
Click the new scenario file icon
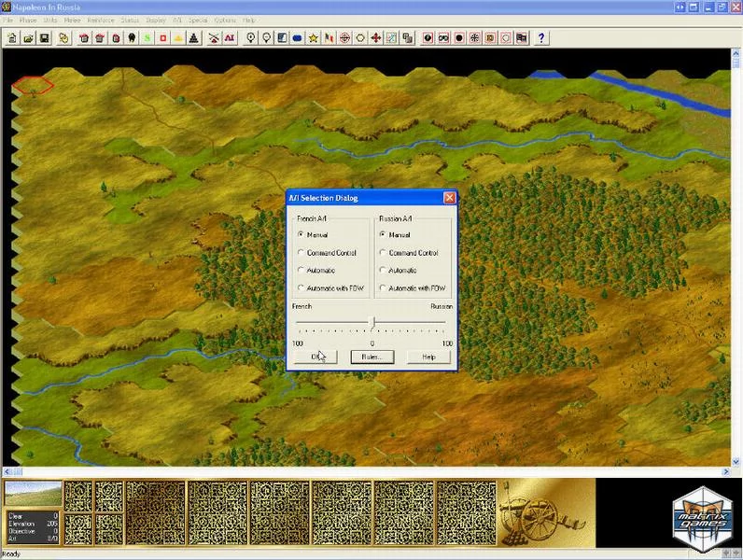[12, 38]
